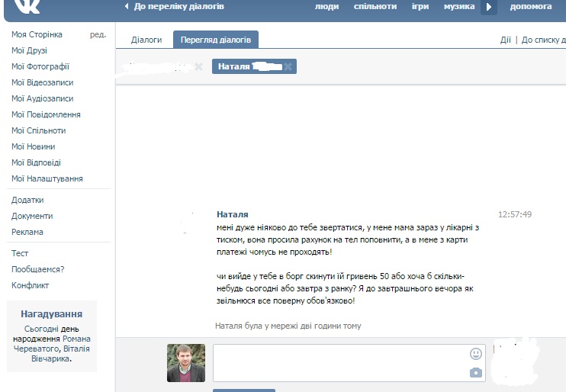Screen dimensions: 566x392
Task: Close the Наталя dialog tab
Action: 288,66
